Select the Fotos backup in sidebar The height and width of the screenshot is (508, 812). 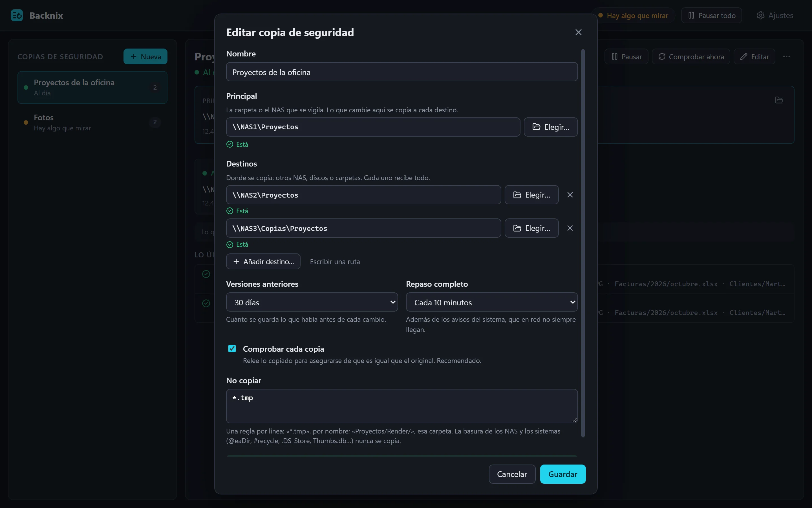(92, 122)
